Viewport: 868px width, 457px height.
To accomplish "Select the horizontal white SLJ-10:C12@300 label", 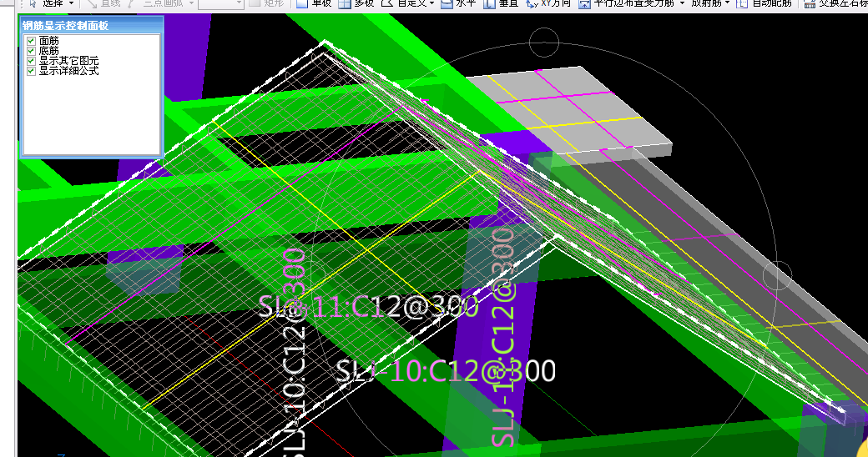I will (x=447, y=371).
